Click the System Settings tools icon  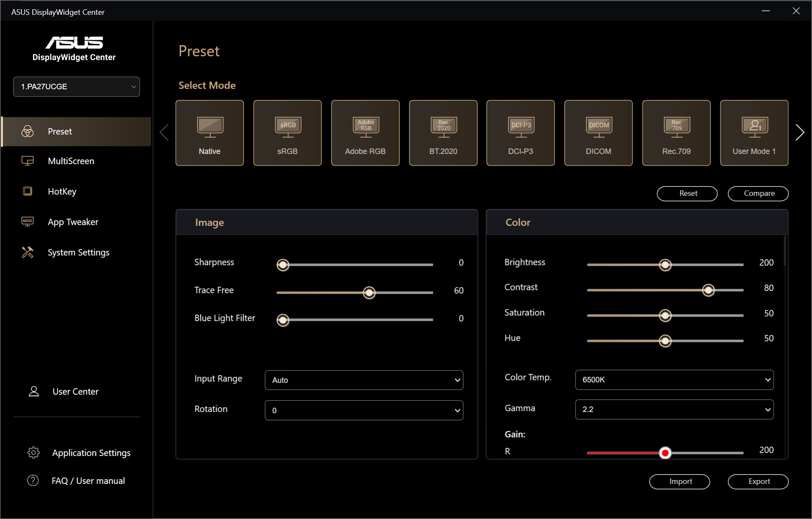pyautogui.click(x=27, y=252)
